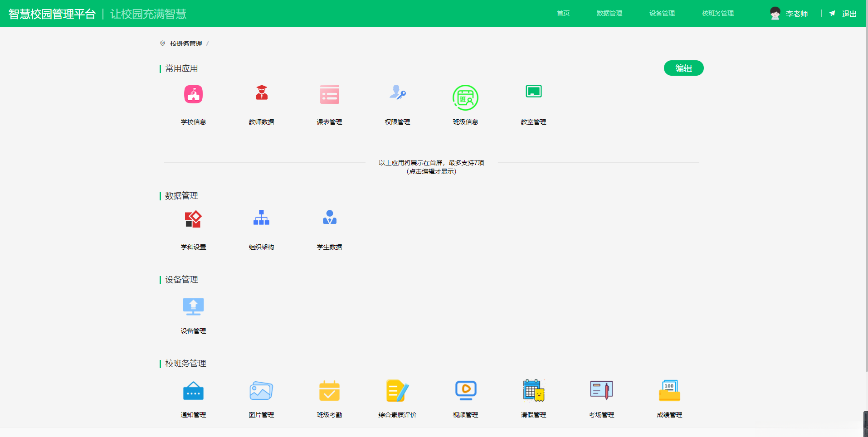
Task: Click the 班级信息 label text
Action: pos(466,122)
